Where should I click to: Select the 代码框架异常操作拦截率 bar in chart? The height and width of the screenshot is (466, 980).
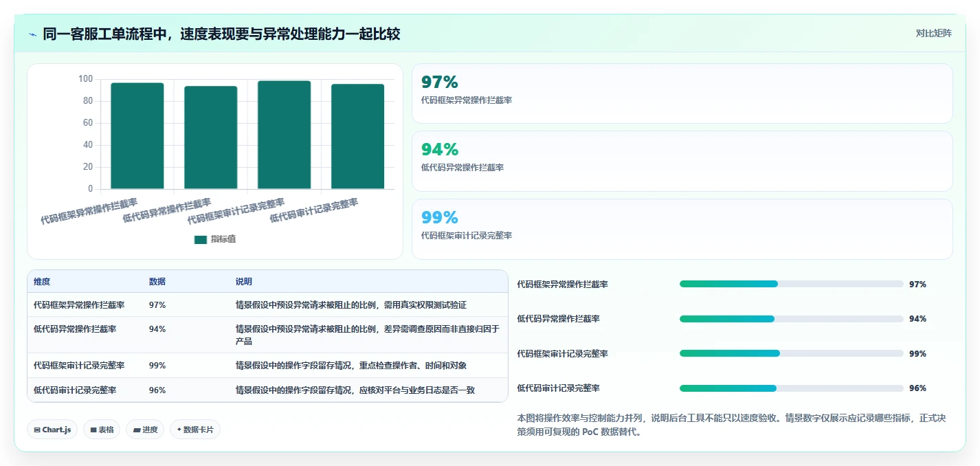tap(137, 136)
